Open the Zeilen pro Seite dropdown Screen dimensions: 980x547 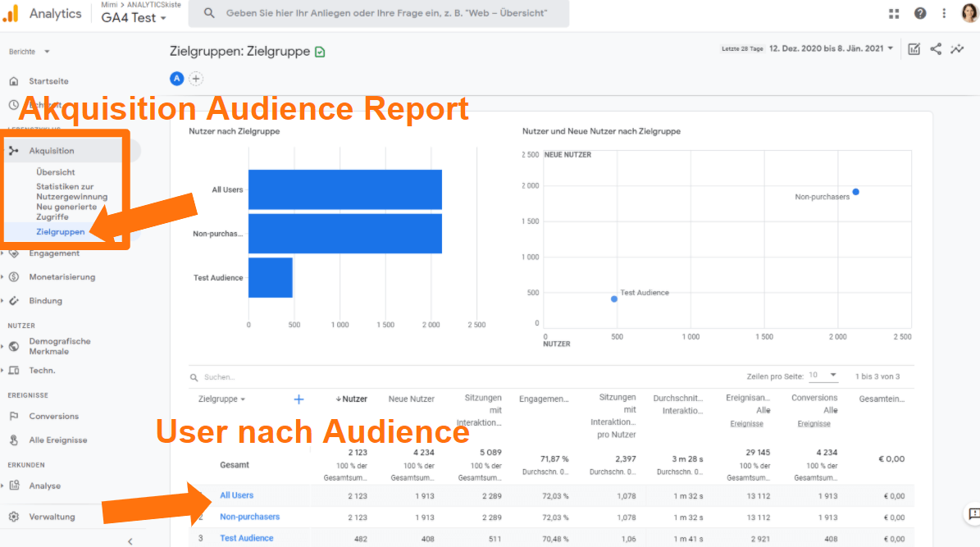tap(823, 376)
